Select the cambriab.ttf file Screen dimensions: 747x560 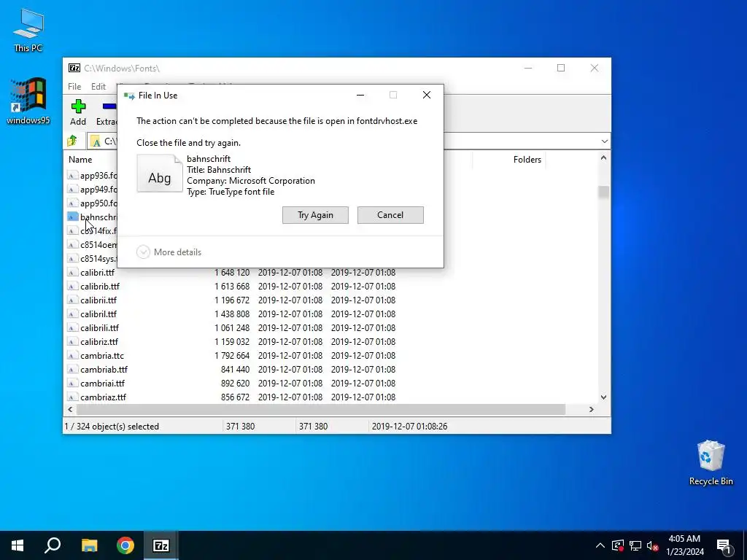pyautogui.click(x=104, y=370)
